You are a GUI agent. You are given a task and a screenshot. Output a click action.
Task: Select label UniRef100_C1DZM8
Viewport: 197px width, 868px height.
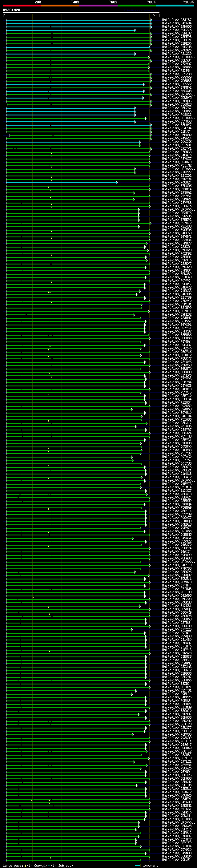(177, 47)
